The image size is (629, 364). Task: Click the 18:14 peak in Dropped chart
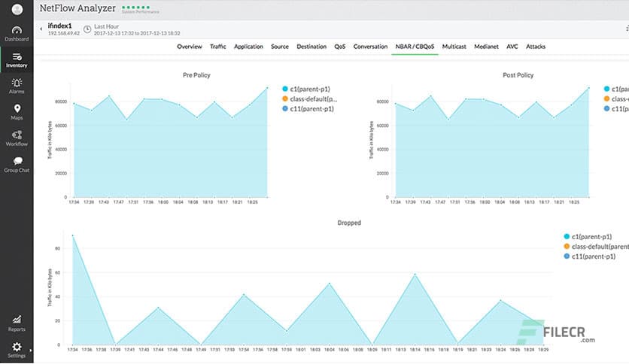coord(415,275)
